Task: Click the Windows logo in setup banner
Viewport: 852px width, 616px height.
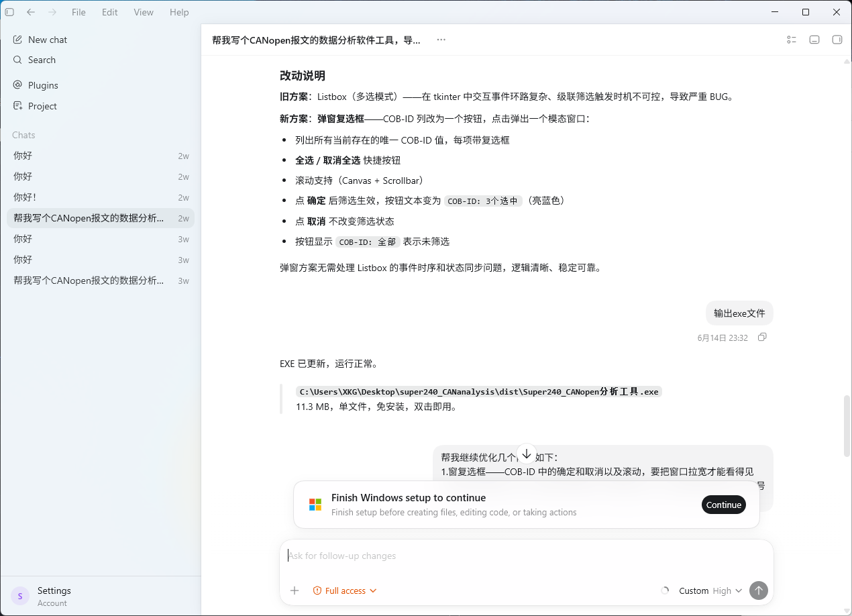Action: pyautogui.click(x=315, y=505)
